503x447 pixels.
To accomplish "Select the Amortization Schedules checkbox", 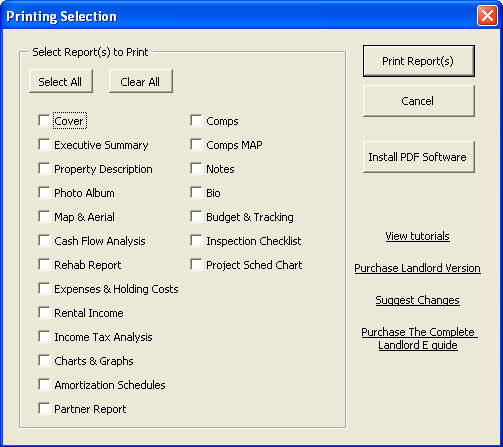I will (44, 385).
